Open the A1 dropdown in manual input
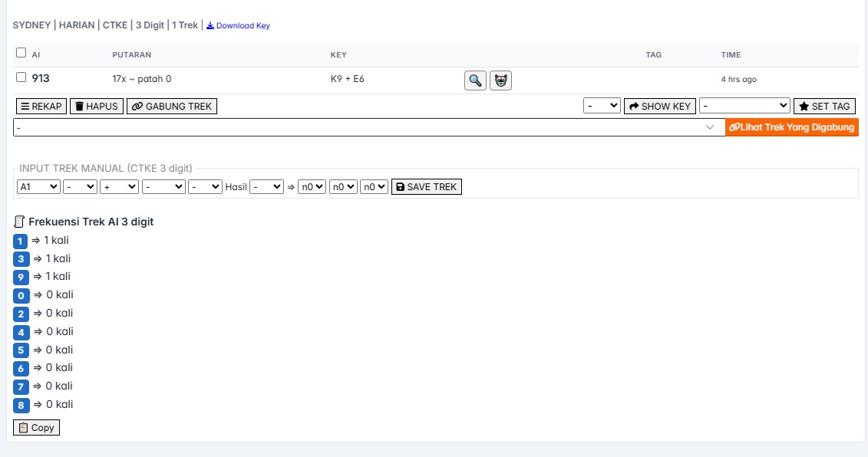868x457 pixels. pos(38,186)
